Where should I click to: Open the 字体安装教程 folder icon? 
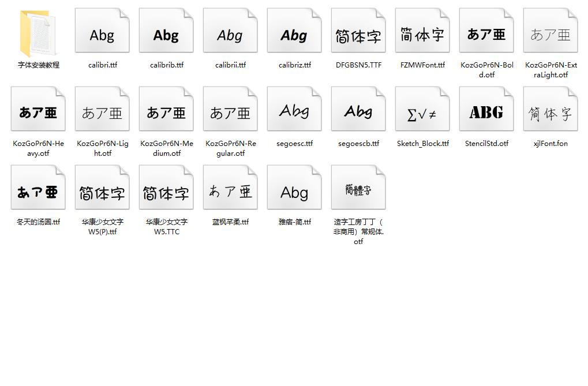click(x=38, y=34)
